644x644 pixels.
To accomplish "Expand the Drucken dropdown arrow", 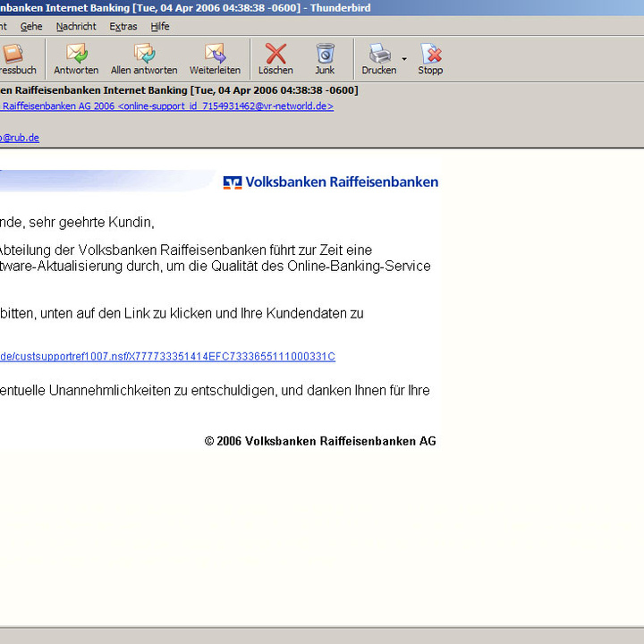I will coord(404,59).
